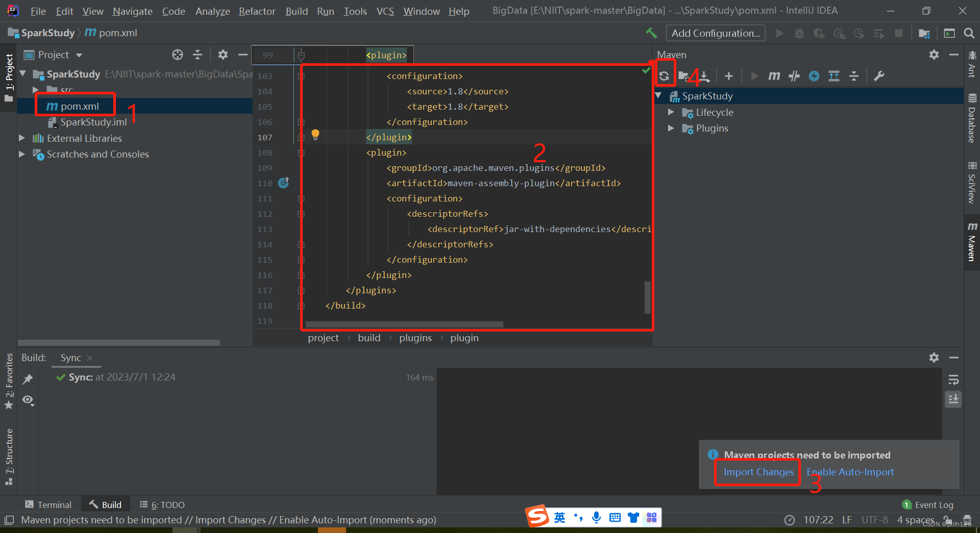
Task: Open the File menu
Action: [38, 11]
